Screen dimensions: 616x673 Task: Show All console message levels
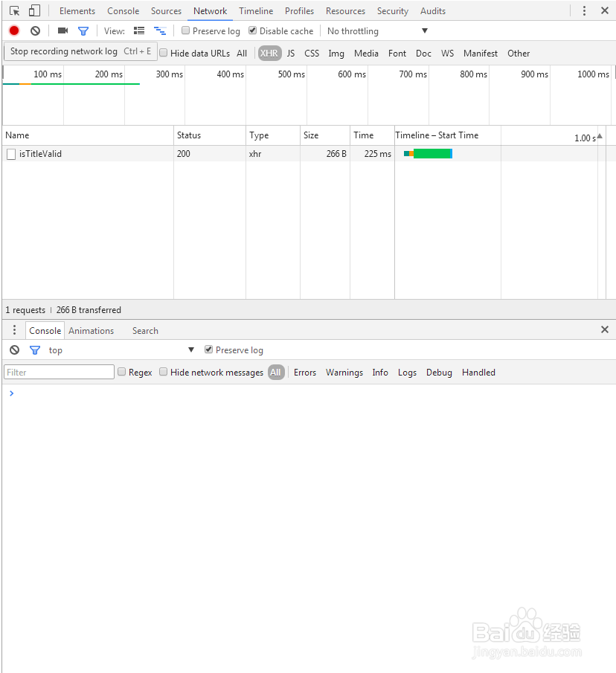click(276, 372)
